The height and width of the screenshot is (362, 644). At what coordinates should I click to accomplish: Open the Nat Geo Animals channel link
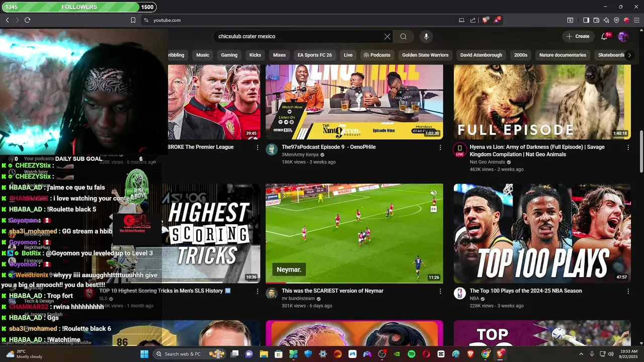(x=487, y=162)
